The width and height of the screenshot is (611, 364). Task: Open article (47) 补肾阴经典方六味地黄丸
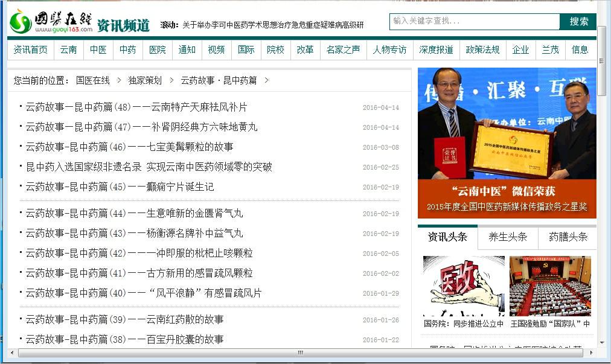pos(141,127)
